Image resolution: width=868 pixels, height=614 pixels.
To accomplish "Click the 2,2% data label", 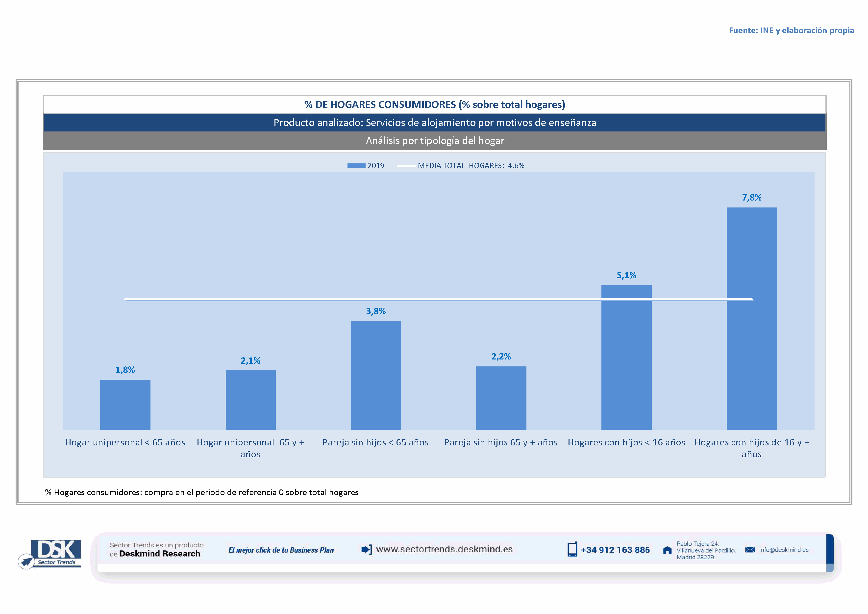I will [x=501, y=357].
